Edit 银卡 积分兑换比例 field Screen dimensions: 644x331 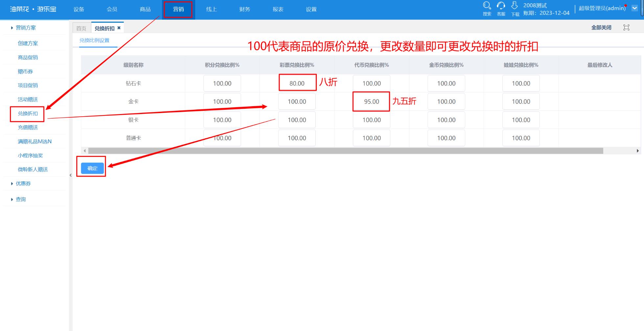click(x=222, y=120)
